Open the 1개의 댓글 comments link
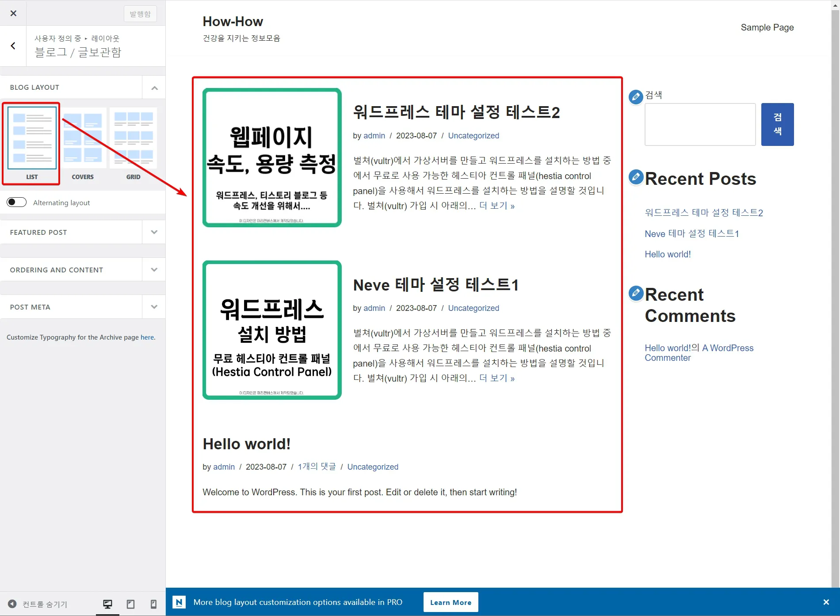This screenshot has height=616, width=840. point(317,467)
